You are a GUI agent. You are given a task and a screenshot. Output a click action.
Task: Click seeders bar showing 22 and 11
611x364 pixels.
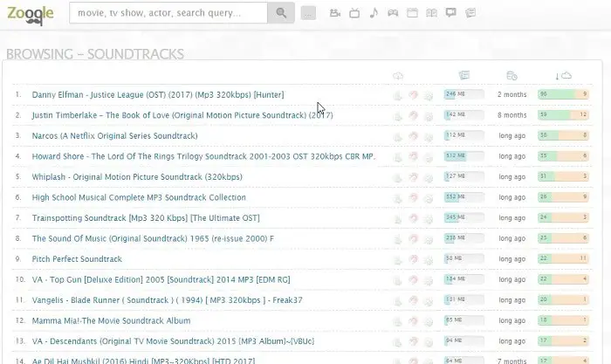click(x=563, y=258)
